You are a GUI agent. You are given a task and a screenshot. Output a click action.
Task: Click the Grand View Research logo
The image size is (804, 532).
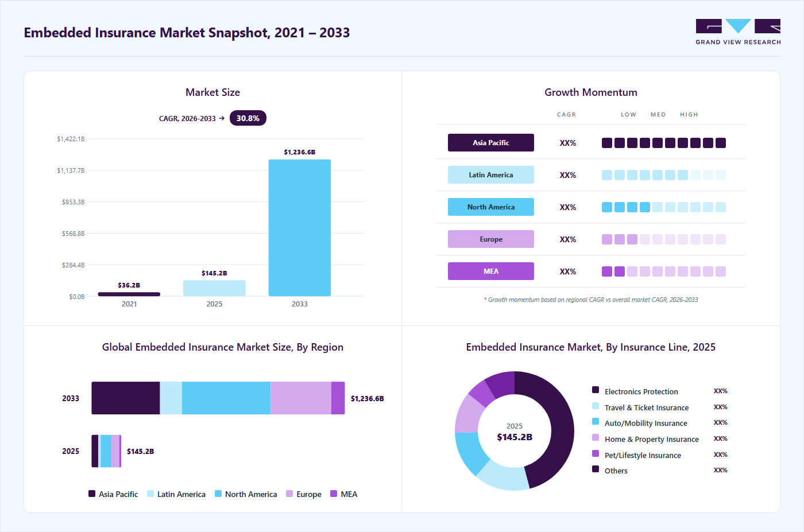[x=738, y=32]
